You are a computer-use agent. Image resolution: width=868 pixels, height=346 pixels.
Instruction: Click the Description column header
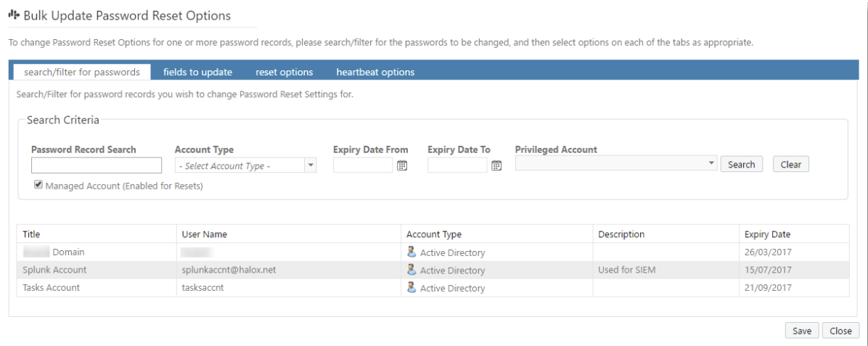click(621, 234)
